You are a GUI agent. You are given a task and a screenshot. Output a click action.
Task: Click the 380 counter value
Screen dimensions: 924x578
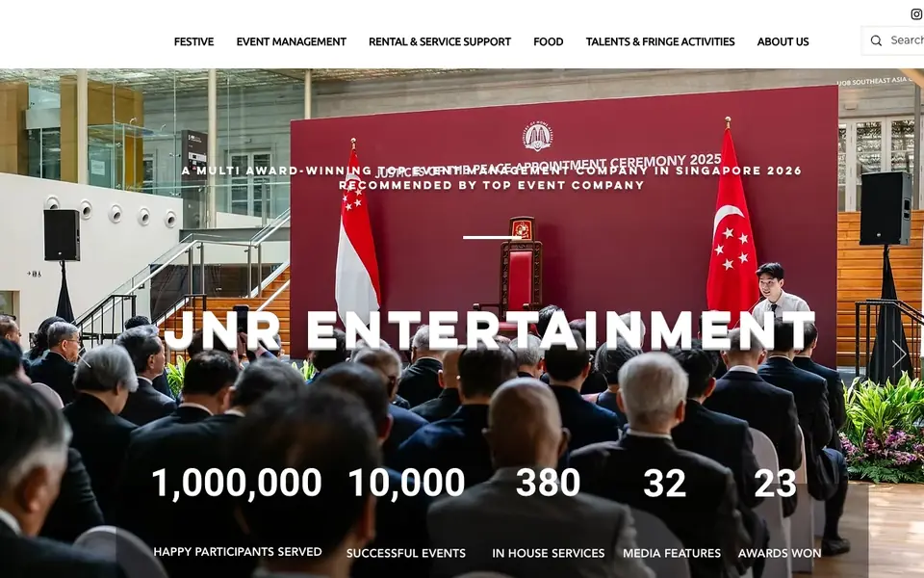[548, 483]
